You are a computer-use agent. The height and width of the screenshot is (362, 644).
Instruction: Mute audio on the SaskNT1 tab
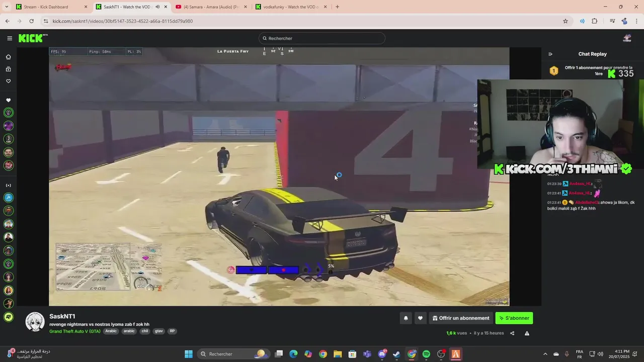pos(157,7)
